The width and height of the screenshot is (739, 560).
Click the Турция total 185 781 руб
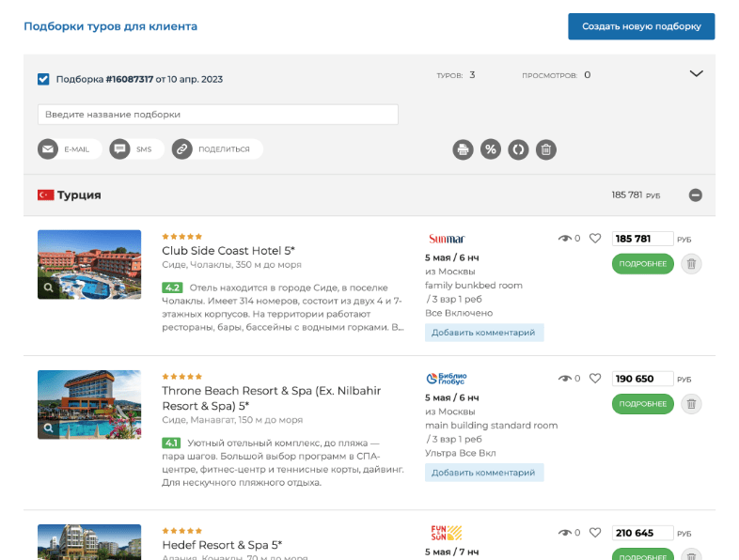click(636, 195)
